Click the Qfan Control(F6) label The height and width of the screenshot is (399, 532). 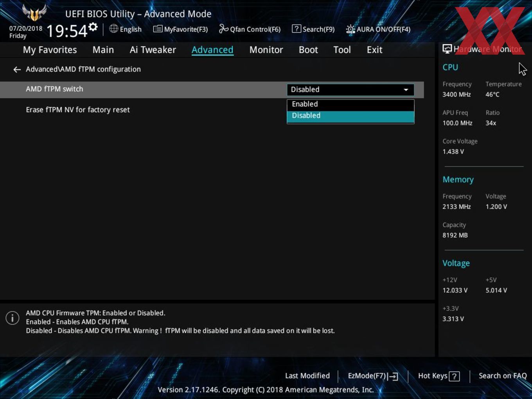coord(255,29)
